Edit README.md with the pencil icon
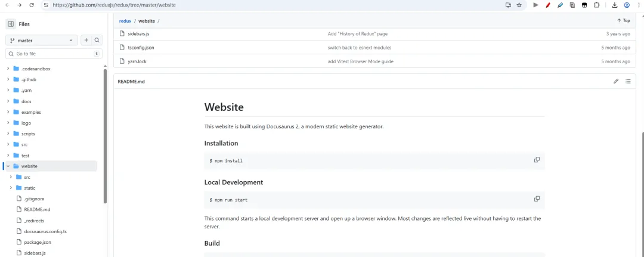 coord(615,81)
